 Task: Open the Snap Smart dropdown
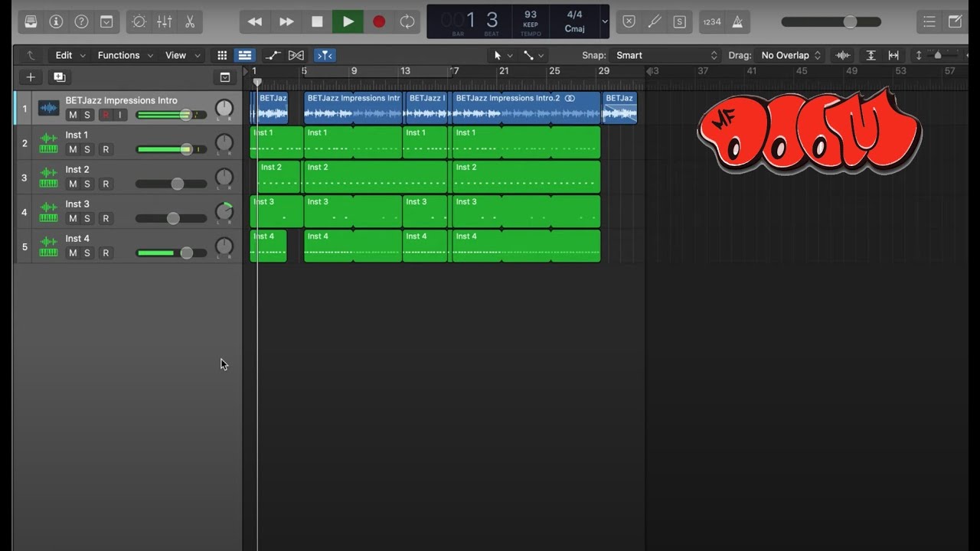666,55
